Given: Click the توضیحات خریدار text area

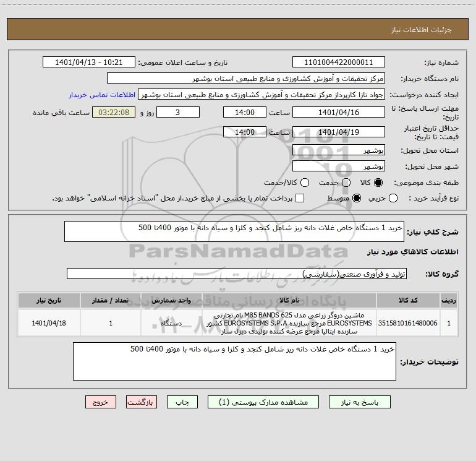Looking at the screenshot, I should 234,361.
